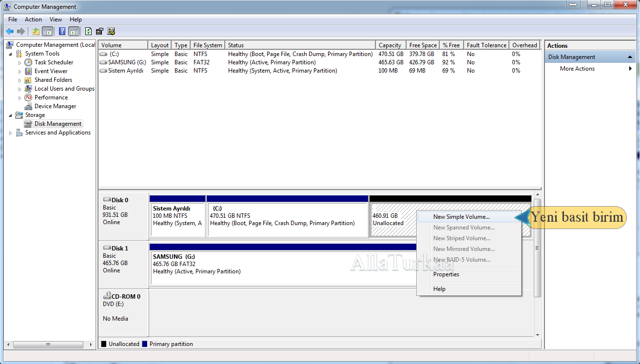Choose New Simple Volume from context menu
This screenshot has width=640, height=364.
(469, 217)
